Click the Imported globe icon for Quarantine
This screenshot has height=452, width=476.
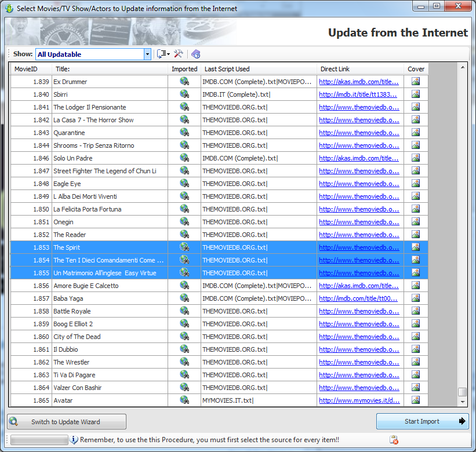pyautogui.click(x=184, y=132)
